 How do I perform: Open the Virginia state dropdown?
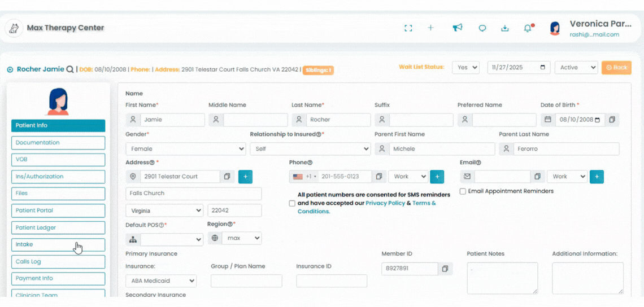pos(164,210)
